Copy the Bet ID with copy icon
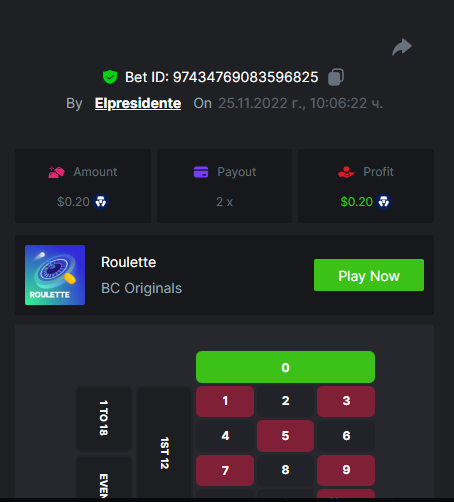454x502 pixels. point(336,77)
